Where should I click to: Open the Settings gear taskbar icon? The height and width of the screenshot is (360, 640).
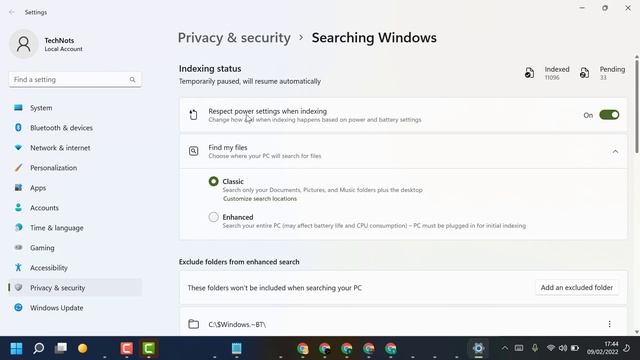click(478, 348)
